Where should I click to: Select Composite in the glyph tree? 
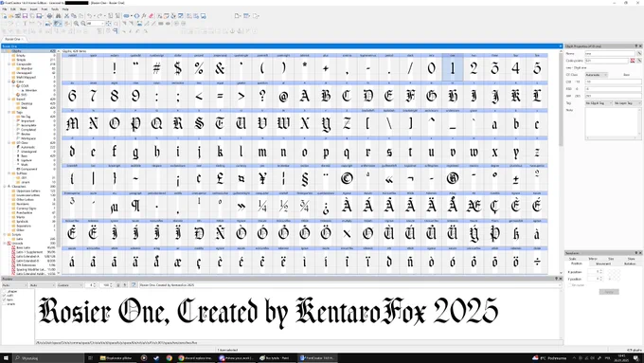tap(24, 64)
